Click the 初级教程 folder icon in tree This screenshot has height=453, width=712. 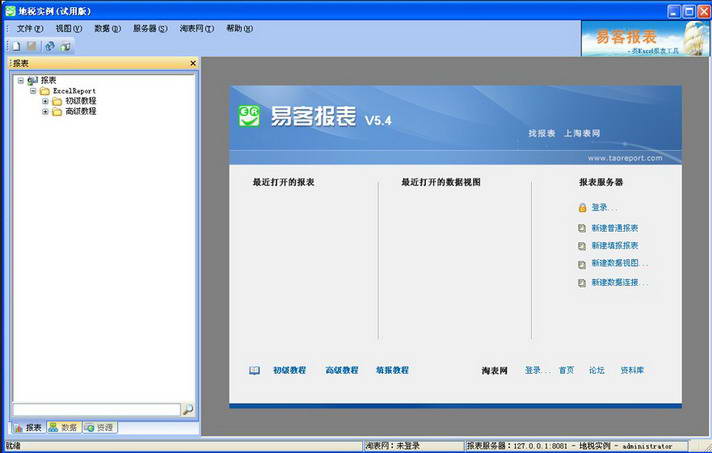[57, 101]
